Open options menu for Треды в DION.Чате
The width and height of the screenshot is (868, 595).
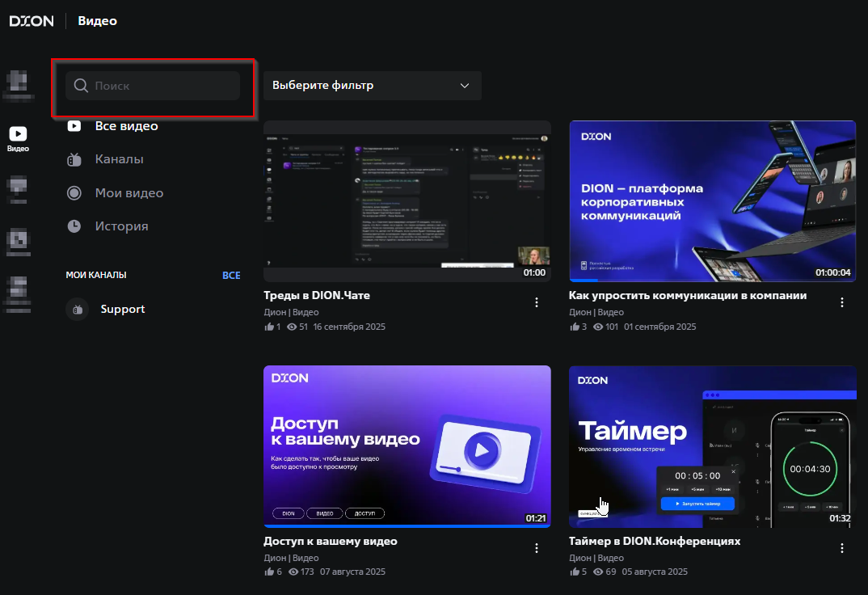(x=537, y=302)
